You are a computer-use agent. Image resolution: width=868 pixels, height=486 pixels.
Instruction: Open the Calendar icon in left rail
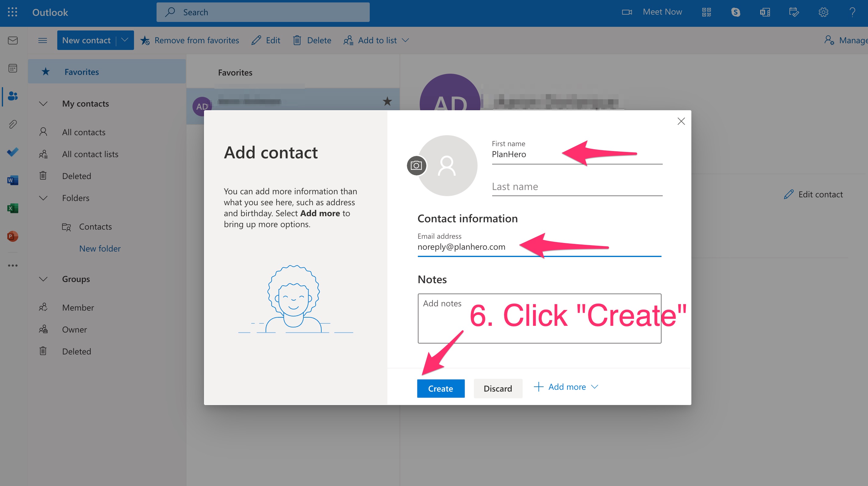tap(13, 69)
